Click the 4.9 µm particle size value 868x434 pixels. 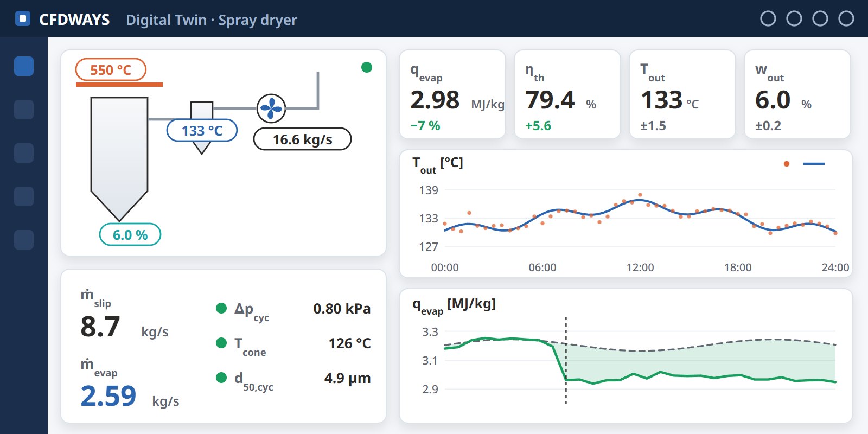click(347, 378)
